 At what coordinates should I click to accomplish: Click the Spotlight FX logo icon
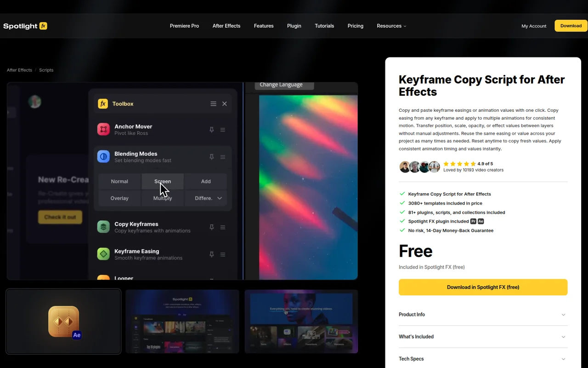tap(43, 26)
